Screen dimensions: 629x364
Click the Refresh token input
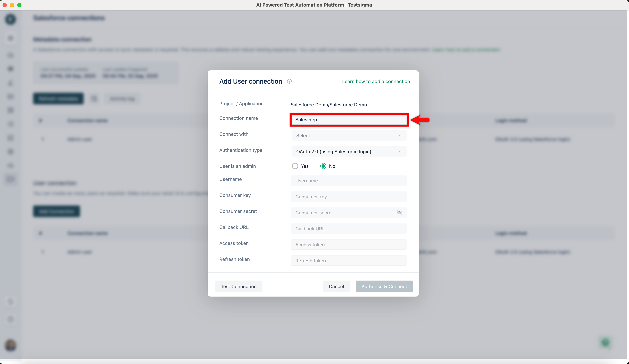coord(349,261)
